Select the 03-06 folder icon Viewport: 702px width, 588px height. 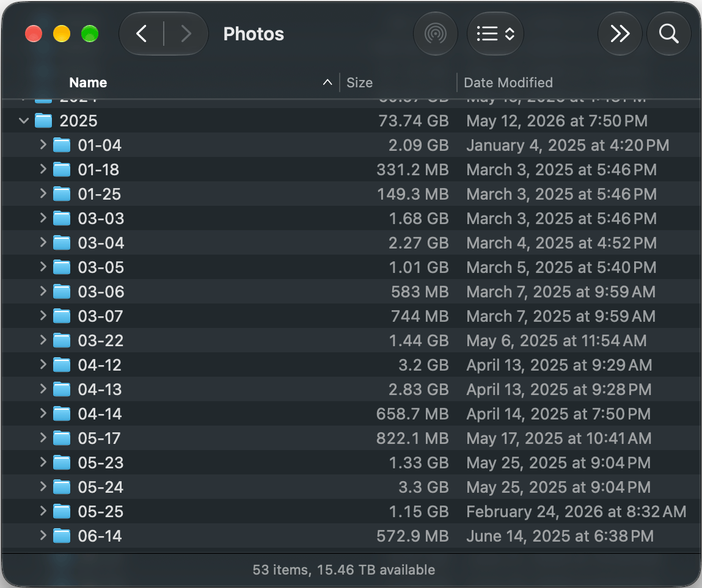(62, 291)
